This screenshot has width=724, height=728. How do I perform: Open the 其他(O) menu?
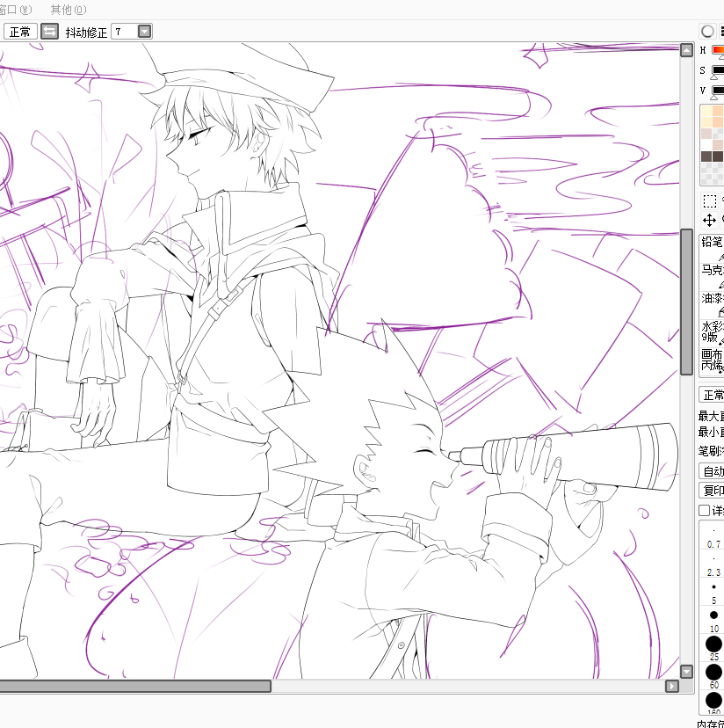[x=69, y=10]
